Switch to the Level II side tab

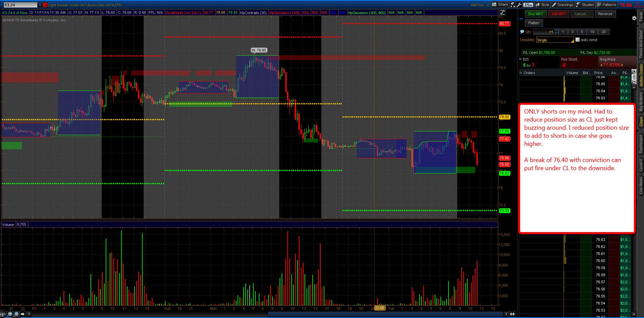(x=641, y=165)
